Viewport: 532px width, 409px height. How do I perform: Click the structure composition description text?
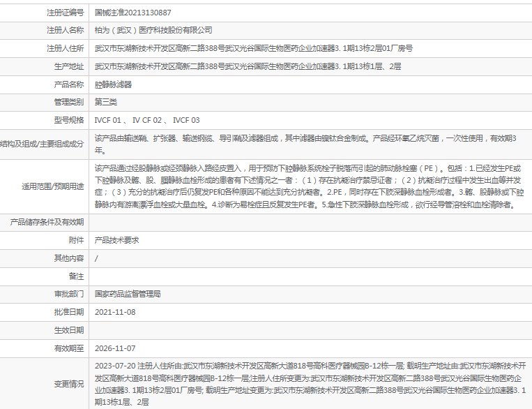(x=305, y=144)
